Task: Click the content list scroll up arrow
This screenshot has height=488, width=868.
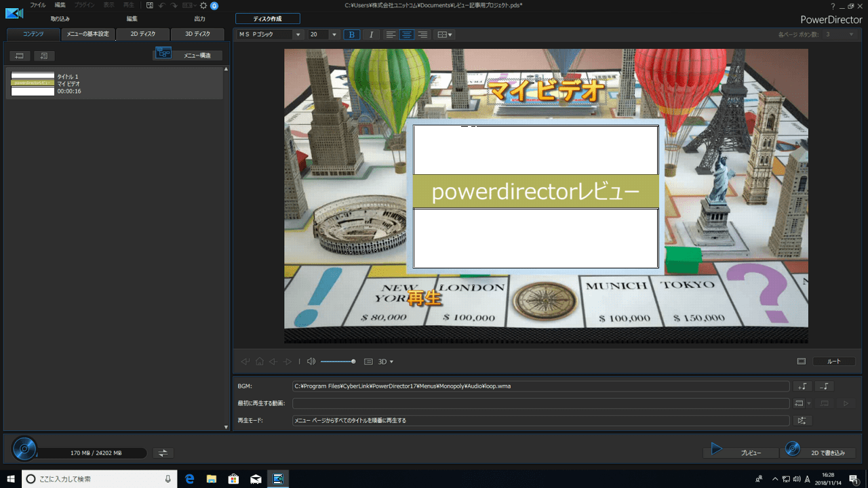Action: pyautogui.click(x=226, y=69)
